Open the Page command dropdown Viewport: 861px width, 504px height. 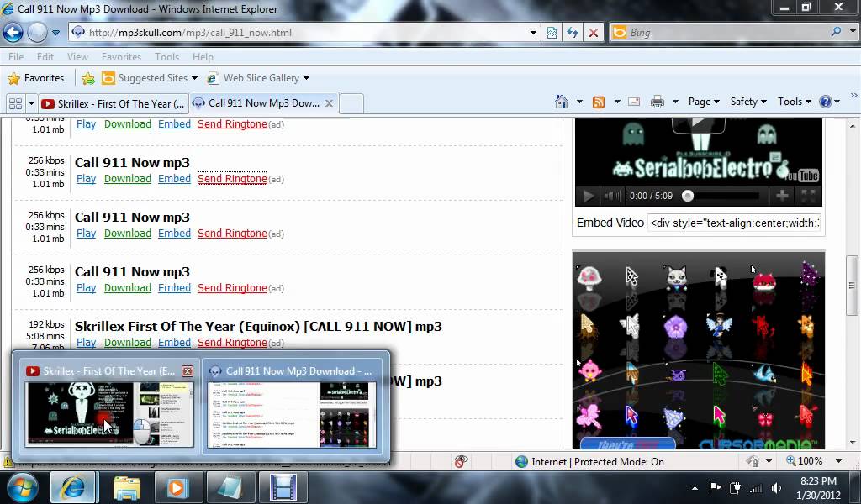click(704, 102)
